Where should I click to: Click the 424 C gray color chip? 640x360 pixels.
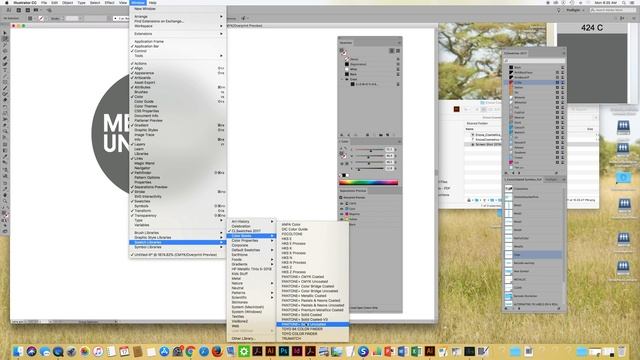point(592,68)
